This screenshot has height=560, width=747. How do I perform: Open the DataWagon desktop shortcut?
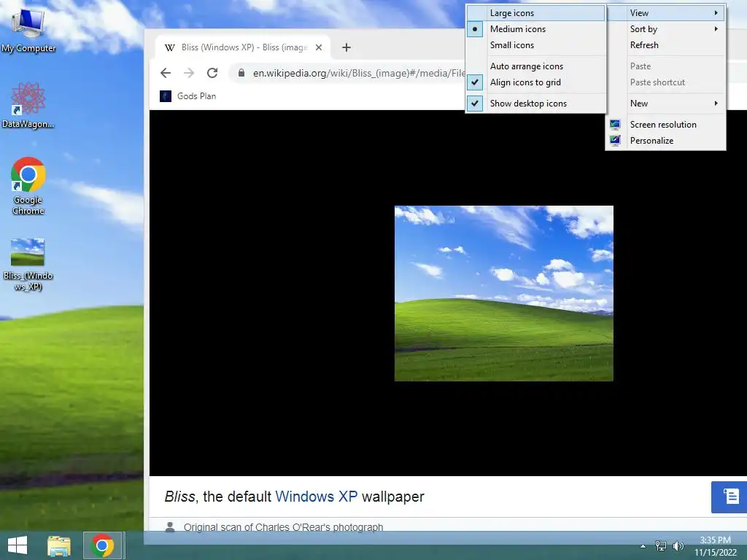tap(28, 105)
